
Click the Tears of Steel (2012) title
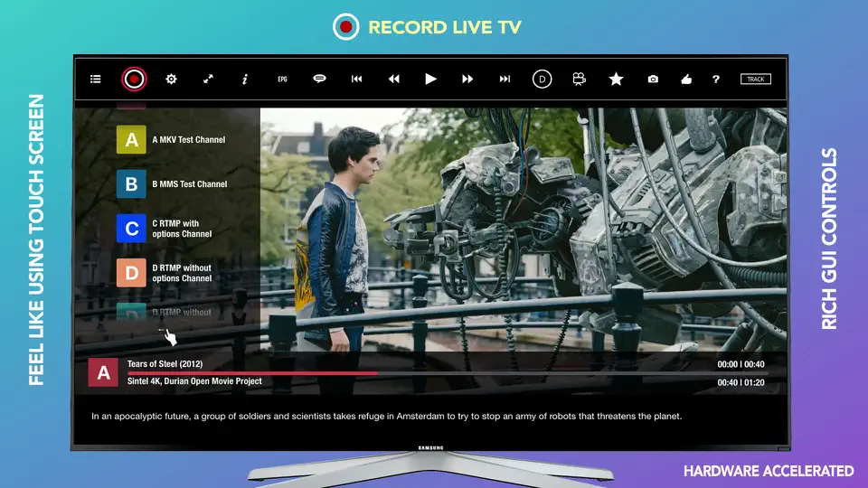165,364
